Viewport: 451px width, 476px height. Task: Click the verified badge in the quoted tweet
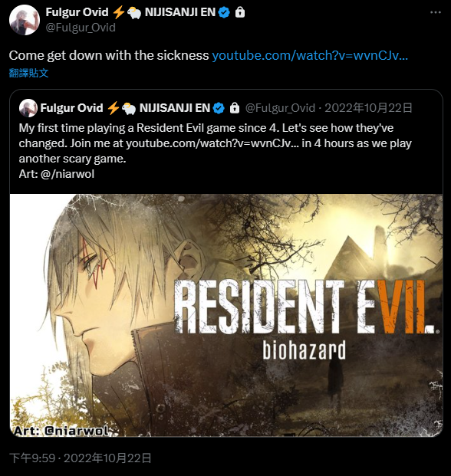point(219,108)
